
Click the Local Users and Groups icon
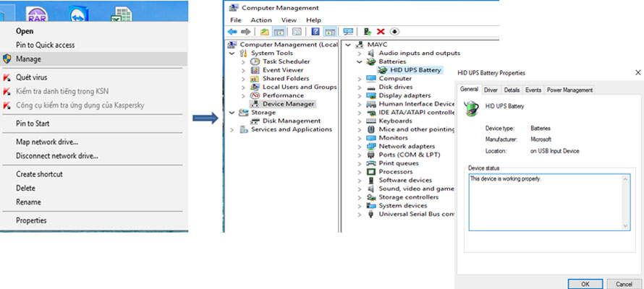255,87
